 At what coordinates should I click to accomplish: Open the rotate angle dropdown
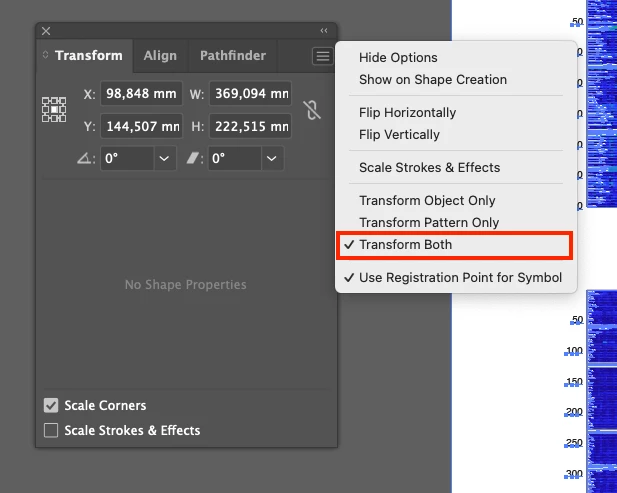tap(164, 158)
